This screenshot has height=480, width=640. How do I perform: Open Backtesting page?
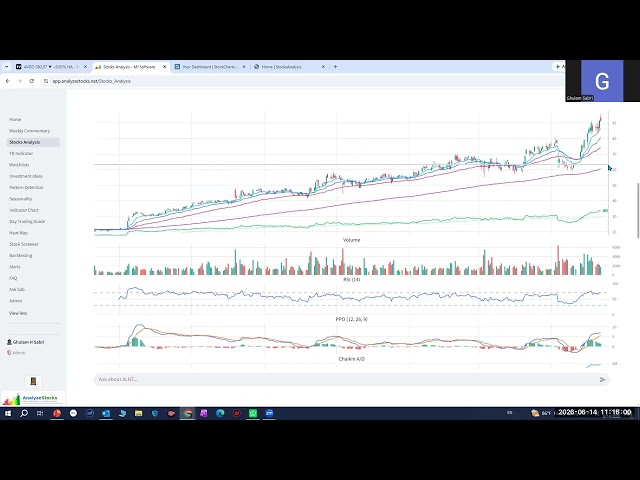(x=20, y=256)
